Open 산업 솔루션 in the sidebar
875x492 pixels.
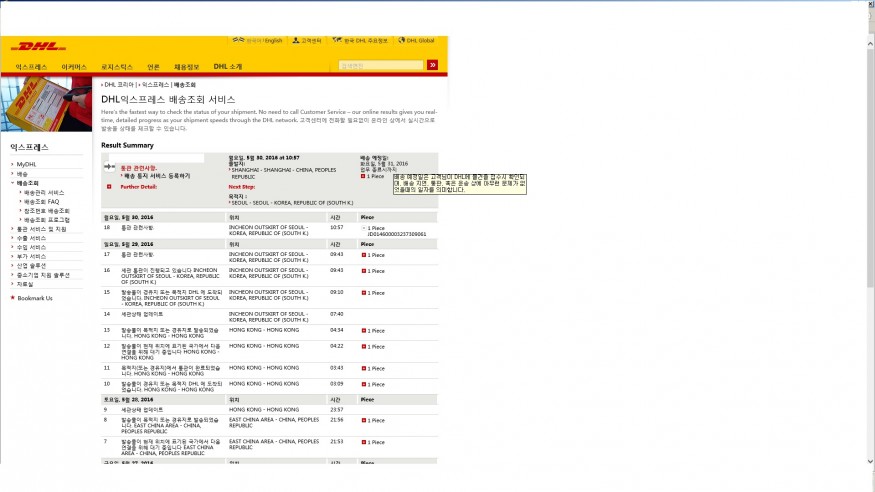(31, 266)
